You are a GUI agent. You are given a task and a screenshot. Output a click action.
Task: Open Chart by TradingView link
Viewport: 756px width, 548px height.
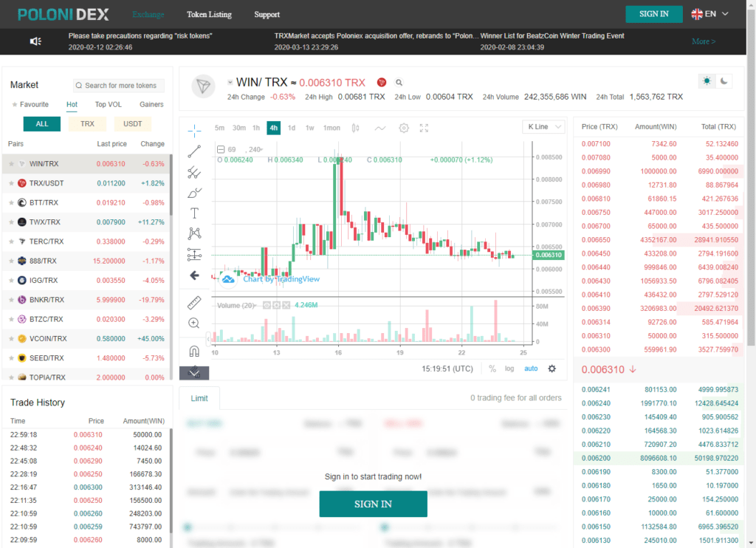[281, 279]
